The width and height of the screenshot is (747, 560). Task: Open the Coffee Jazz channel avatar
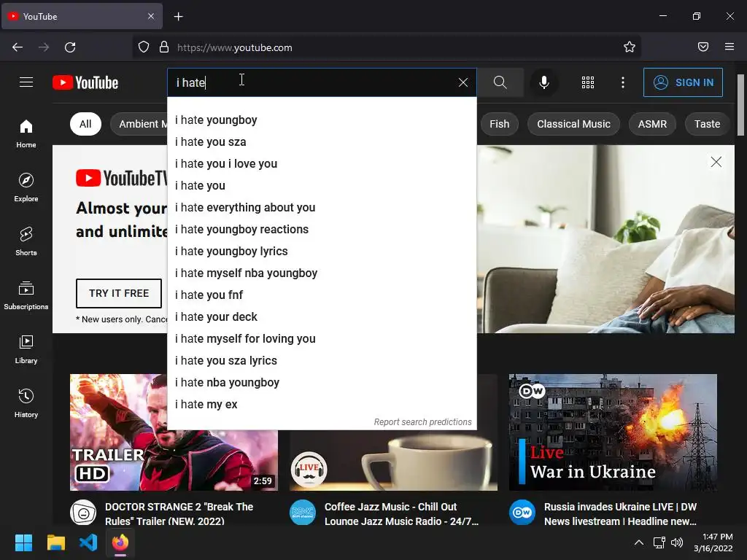303,513
